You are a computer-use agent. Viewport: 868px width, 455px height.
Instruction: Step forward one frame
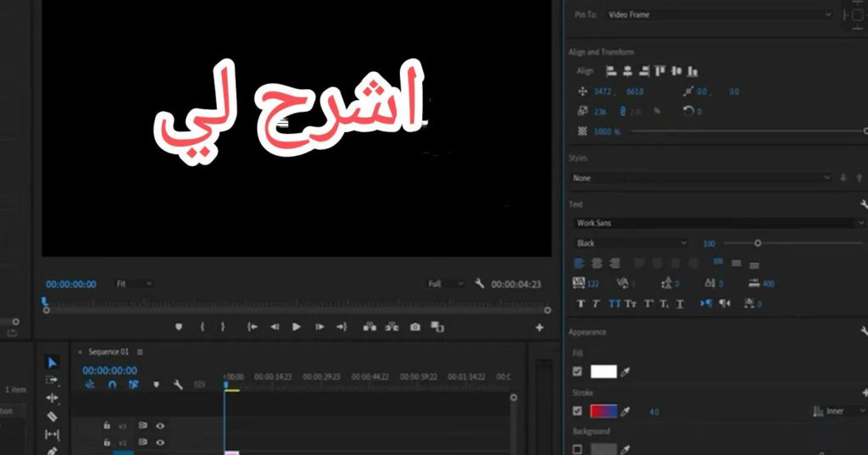pyautogui.click(x=320, y=327)
